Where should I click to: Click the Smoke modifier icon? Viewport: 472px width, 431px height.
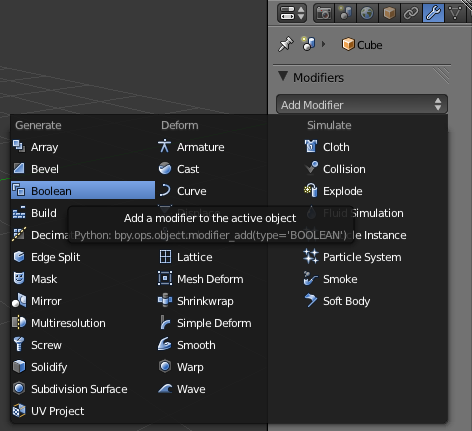pyautogui.click(x=311, y=279)
